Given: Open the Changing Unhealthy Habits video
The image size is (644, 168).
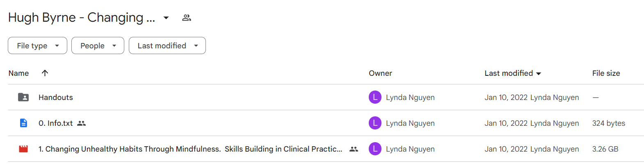Looking at the screenshot, I should click(x=190, y=149).
